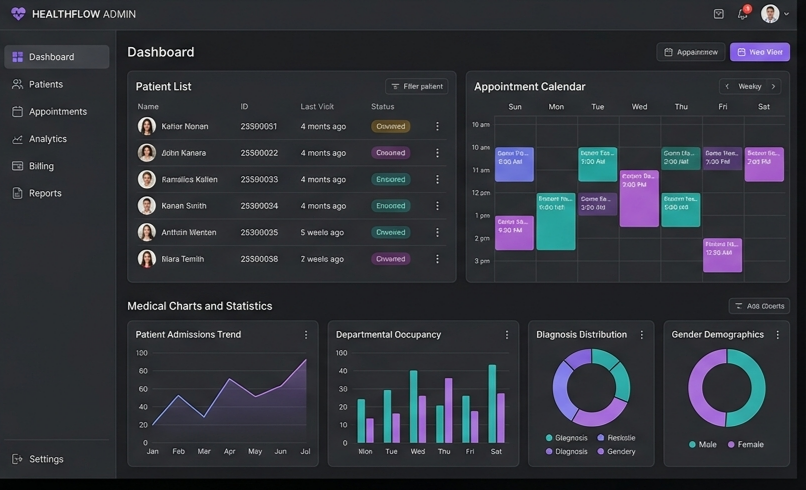Toggle Female legend in gender chart
Screen dimensions: 806x490
(x=746, y=444)
